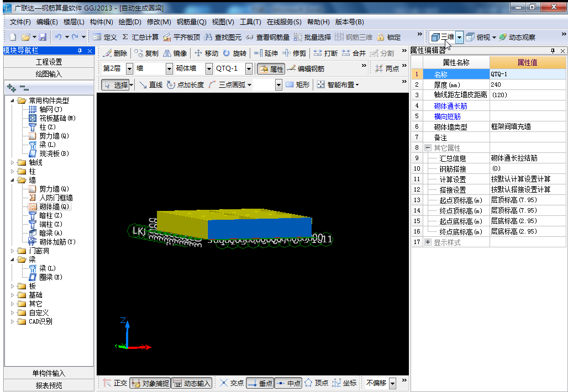568x392 pixels.
Task: Toggle 动态输入 dynamic input
Action: (192, 383)
